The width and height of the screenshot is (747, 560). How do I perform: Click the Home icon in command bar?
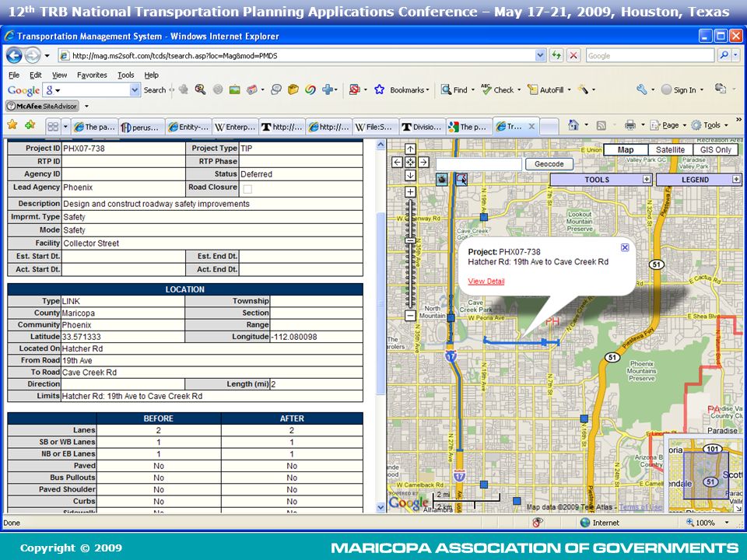tap(573, 124)
